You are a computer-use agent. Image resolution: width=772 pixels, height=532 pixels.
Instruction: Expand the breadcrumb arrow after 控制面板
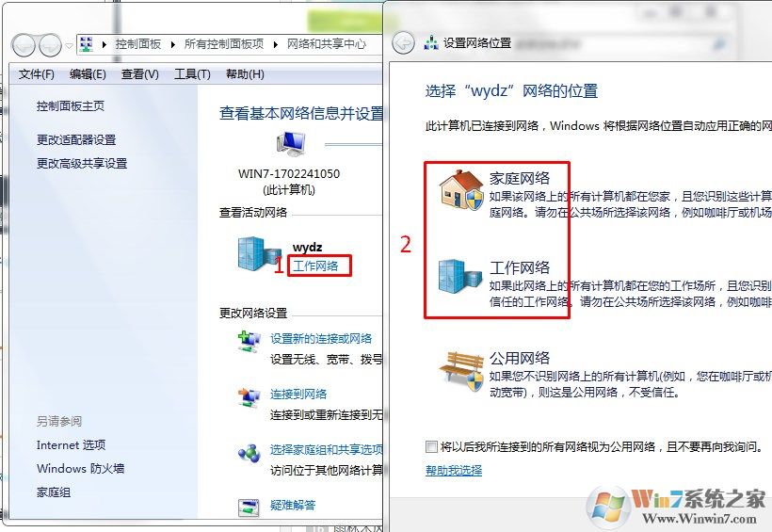pyautogui.click(x=173, y=45)
